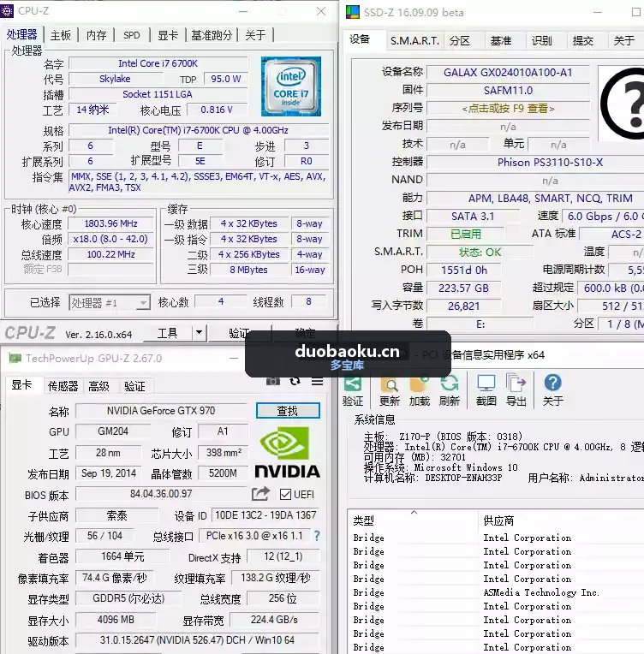Screen dimensions: 644x654
Task: Click the Refresh icon in PCI utility toolbar
Action: pos(450,383)
